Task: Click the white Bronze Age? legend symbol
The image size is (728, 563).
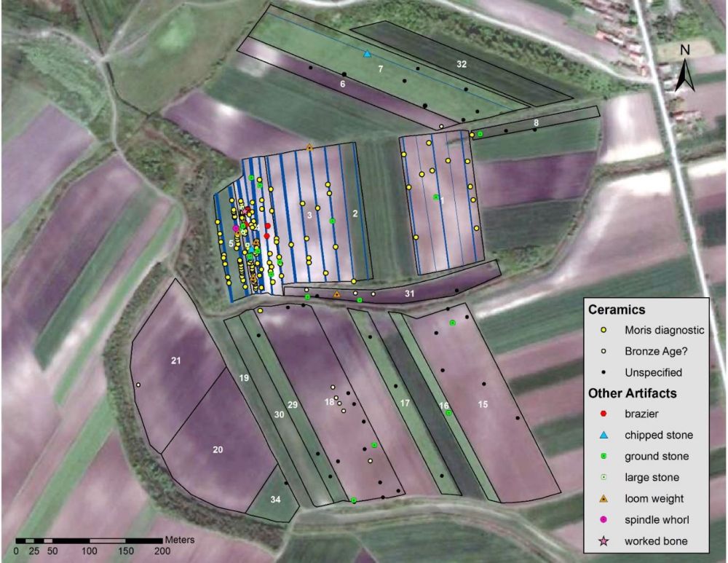Action: click(x=604, y=351)
